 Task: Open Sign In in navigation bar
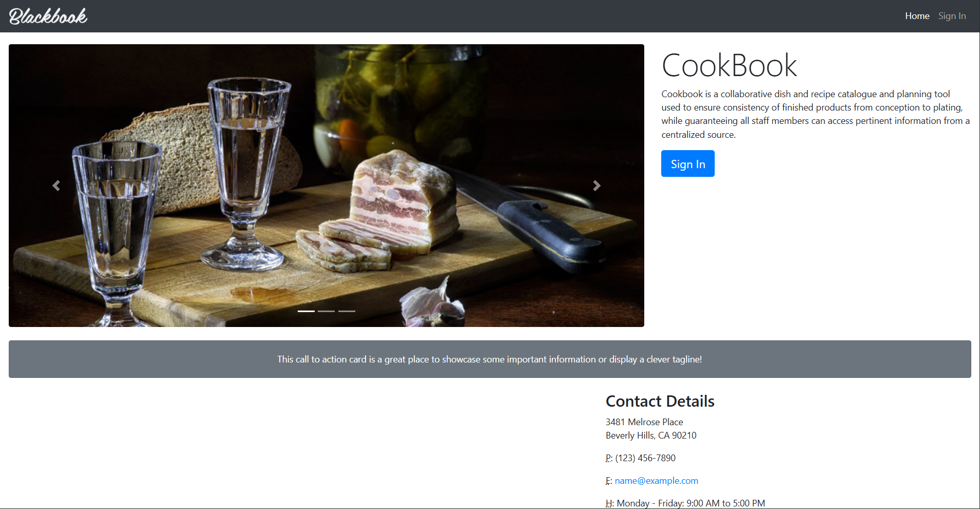click(x=952, y=16)
